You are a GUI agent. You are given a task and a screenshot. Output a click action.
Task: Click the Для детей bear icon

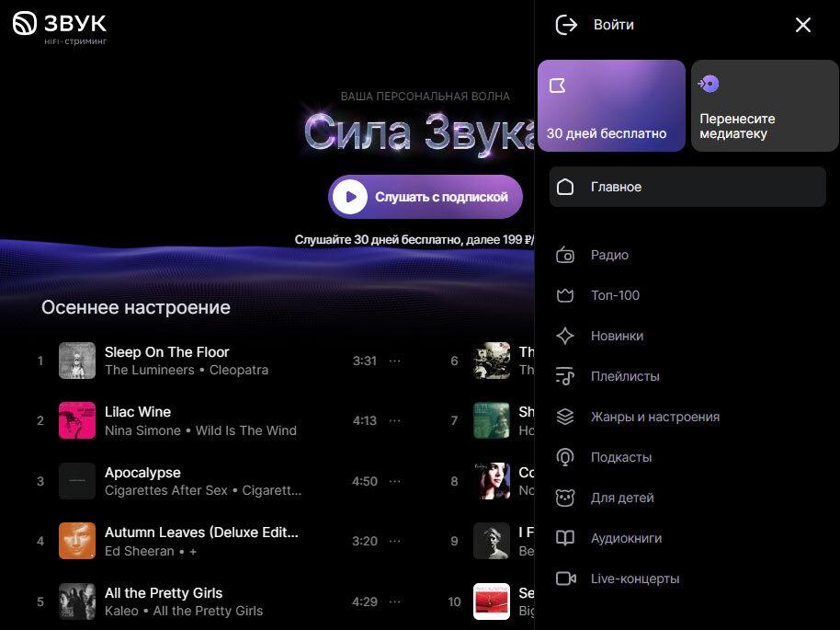566,498
